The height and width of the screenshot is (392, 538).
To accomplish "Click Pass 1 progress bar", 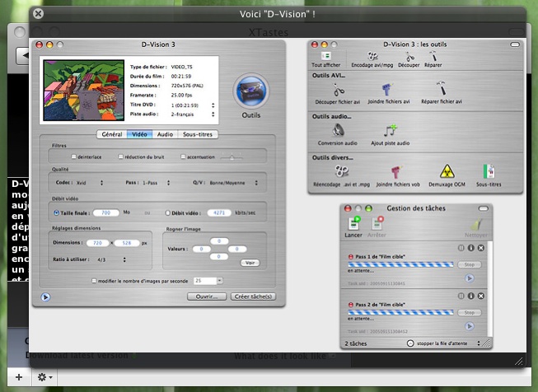I will [400, 264].
